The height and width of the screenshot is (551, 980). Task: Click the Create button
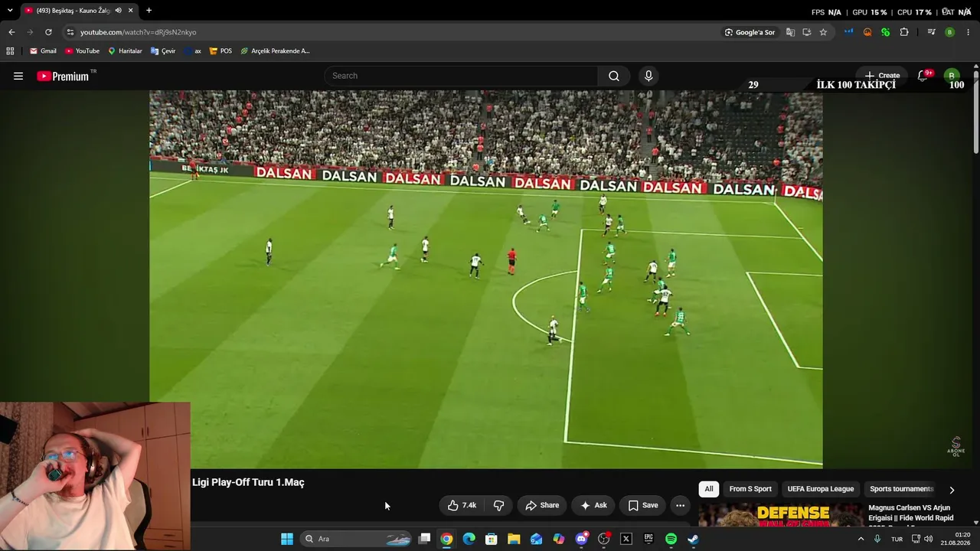[882, 76]
